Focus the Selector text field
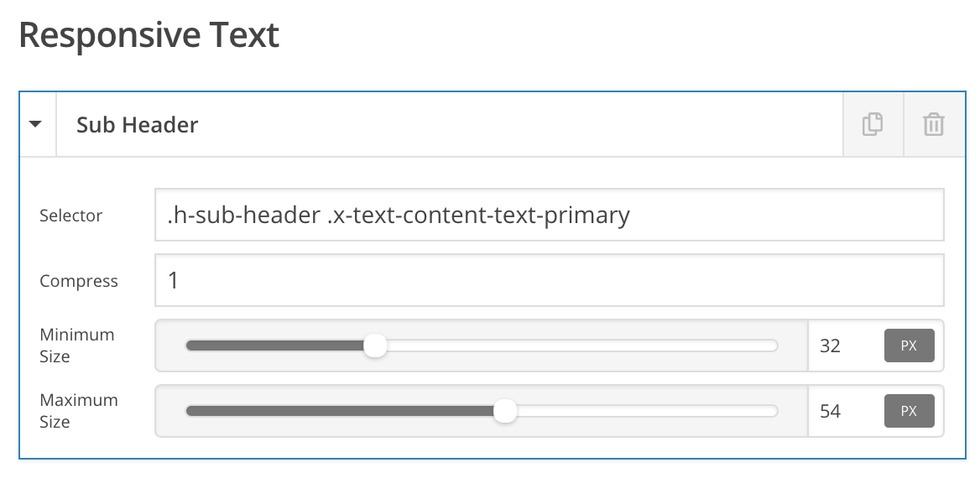Image resolution: width=980 pixels, height=478 pixels. [550, 215]
